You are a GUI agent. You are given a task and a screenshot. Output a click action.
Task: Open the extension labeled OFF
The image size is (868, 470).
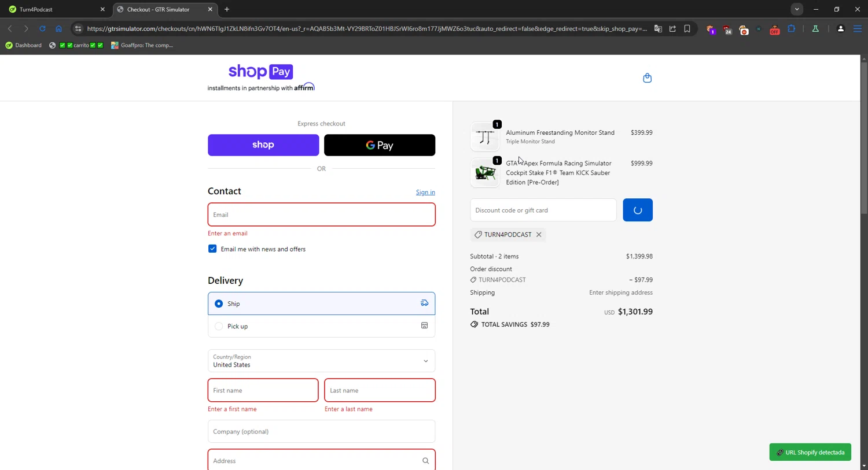coord(774,29)
